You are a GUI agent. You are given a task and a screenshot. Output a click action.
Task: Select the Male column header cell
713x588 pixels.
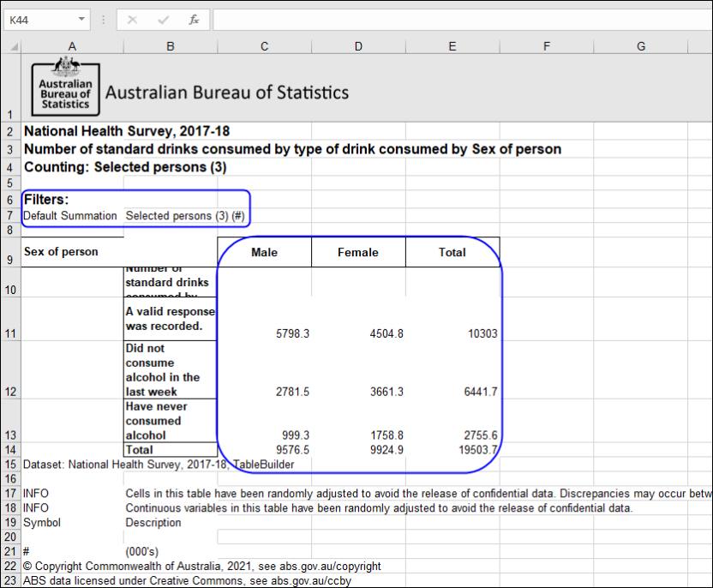point(264,251)
